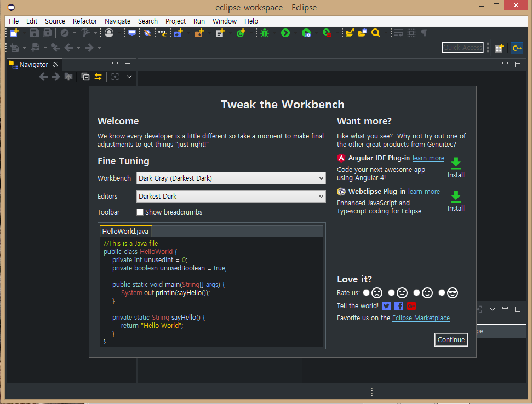The image size is (532, 404).
Task: Rate with the sad face radio button
Action: 366,292
